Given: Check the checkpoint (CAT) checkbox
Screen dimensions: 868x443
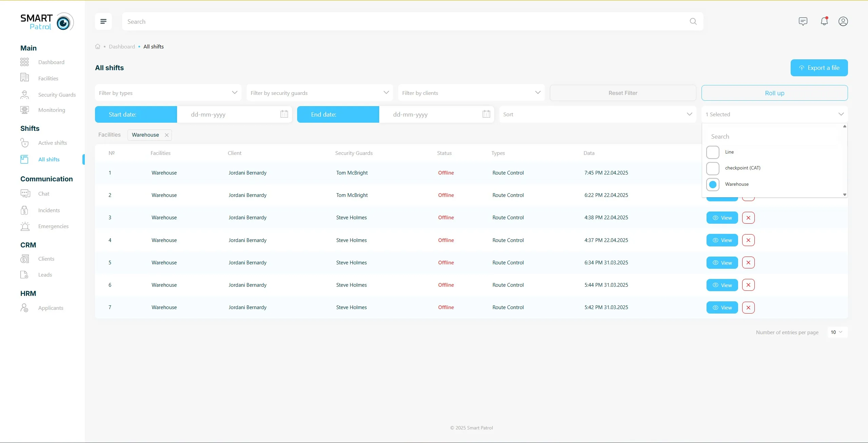Looking at the screenshot, I should point(713,168).
